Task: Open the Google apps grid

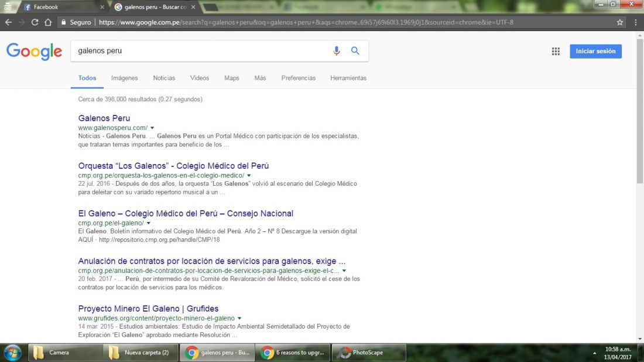Action: pyautogui.click(x=556, y=51)
